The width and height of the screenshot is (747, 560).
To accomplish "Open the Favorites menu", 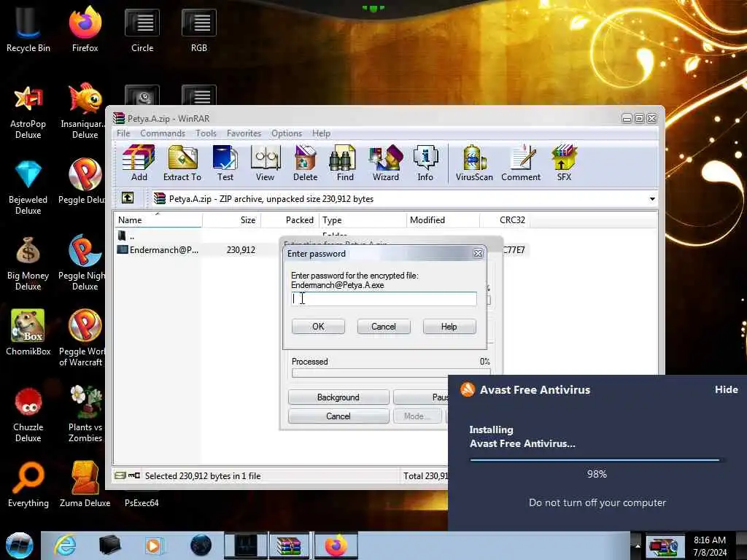I will (244, 133).
